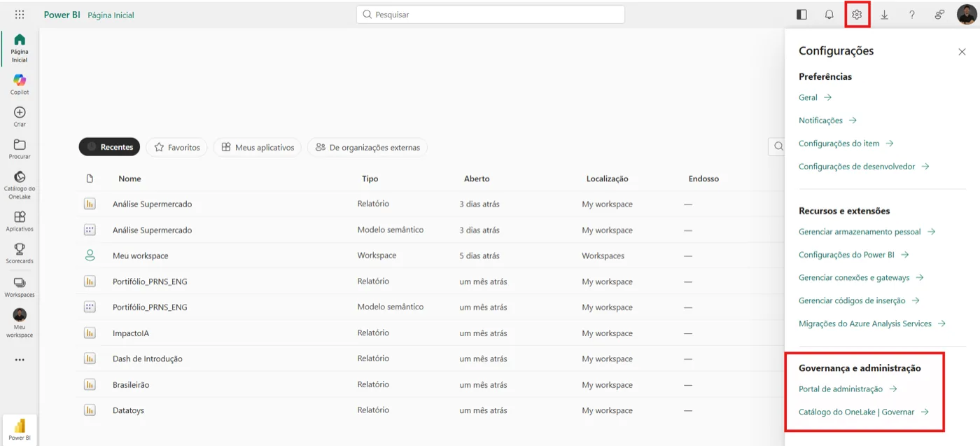The image size is (980, 446).
Task: Open Workspaces in the sidebar
Action: coord(20,286)
